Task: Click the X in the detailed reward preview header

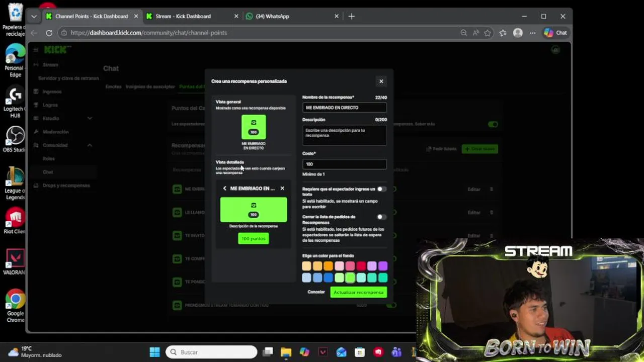Action: (282, 189)
